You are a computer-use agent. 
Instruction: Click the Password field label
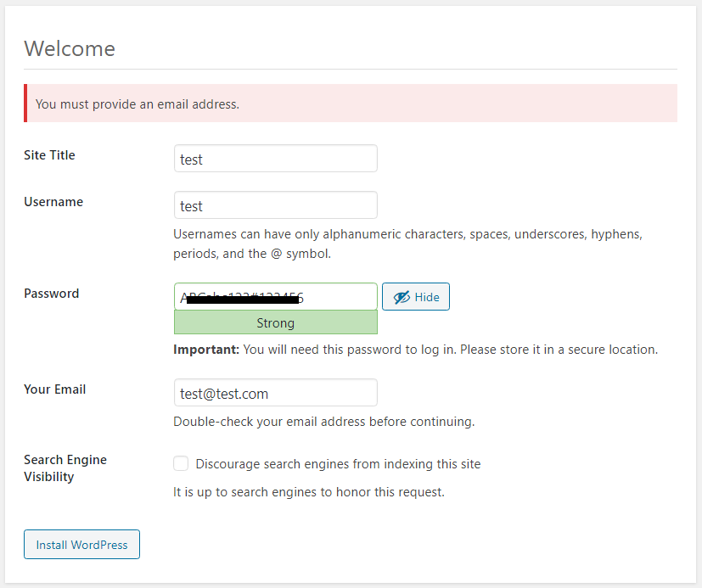coord(51,294)
